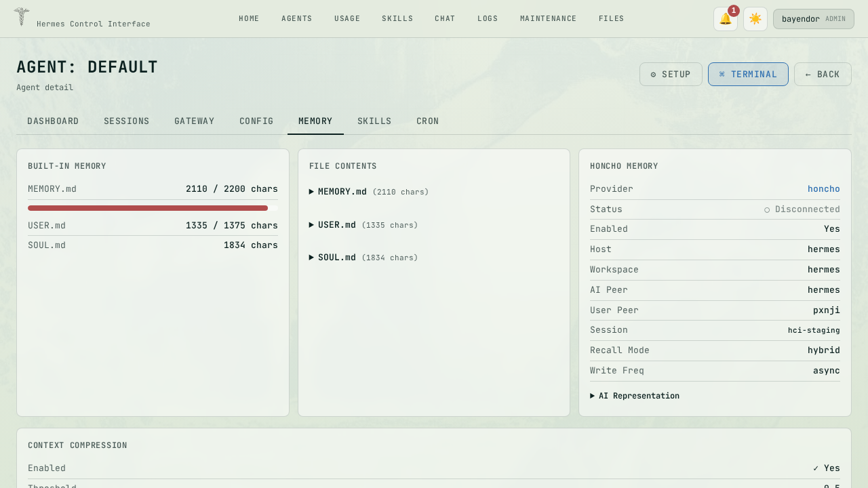Expand the USER.md file contents
868x488 pixels.
(336, 225)
